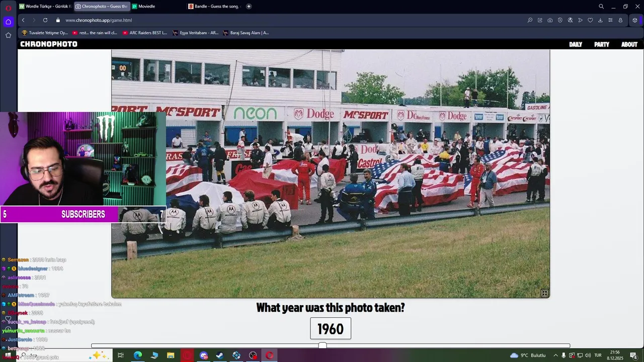Click the CHRONOPHOTO logo link
This screenshot has width=644, height=362.
pyautogui.click(x=49, y=44)
